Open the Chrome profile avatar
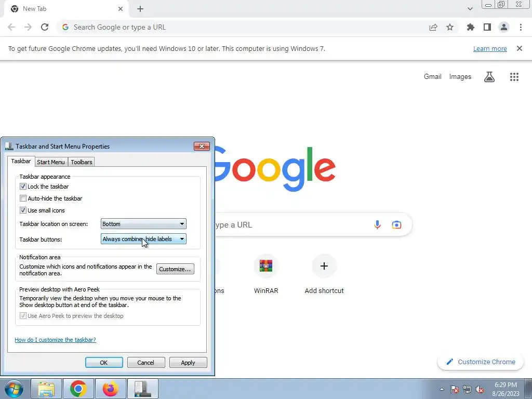 pos(504,27)
